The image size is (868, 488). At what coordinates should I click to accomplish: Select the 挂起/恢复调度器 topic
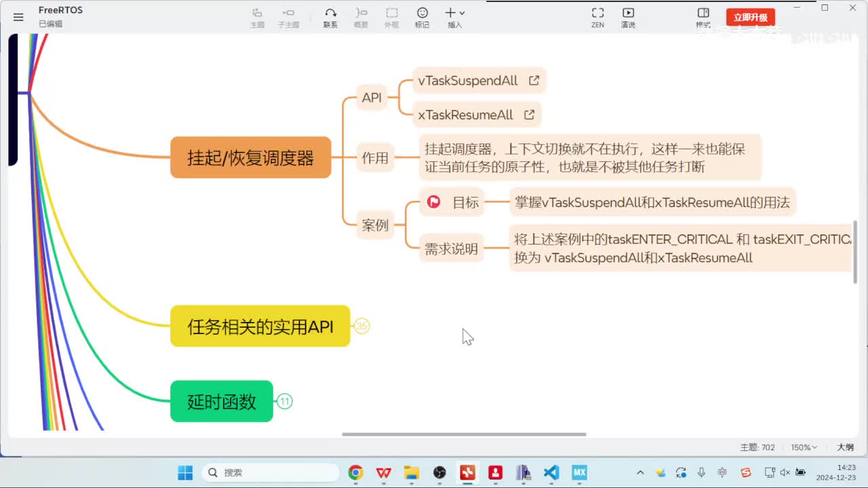251,158
